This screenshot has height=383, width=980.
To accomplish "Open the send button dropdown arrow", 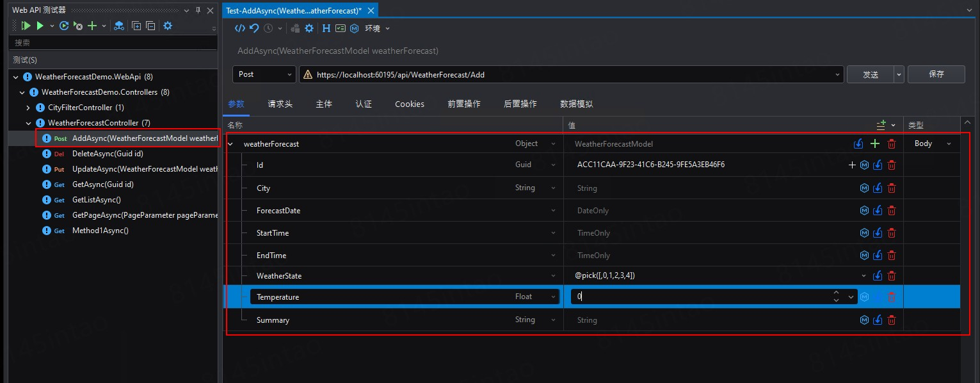I will [899, 75].
